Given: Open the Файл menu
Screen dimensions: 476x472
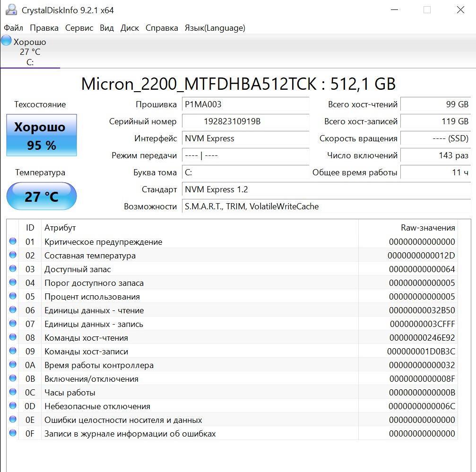Looking at the screenshot, I should [13, 28].
